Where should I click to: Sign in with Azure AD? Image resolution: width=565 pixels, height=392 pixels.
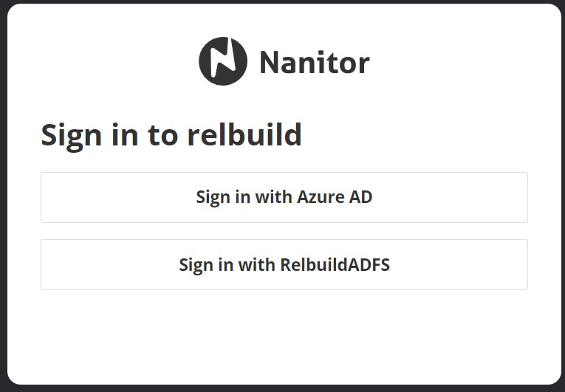click(x=284, y=197)
